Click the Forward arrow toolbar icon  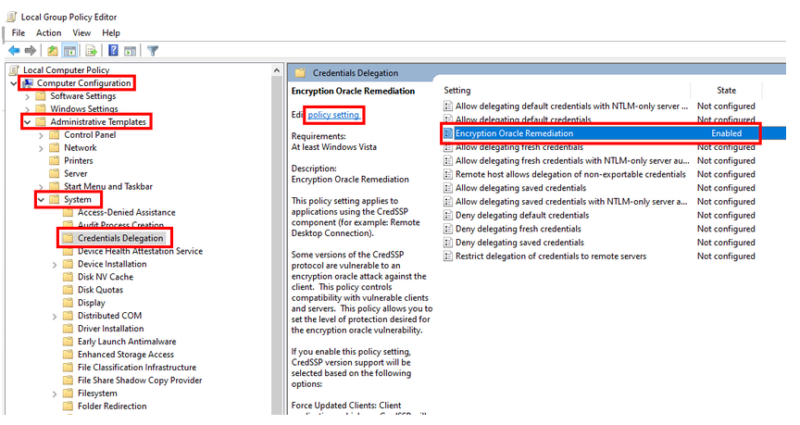coord(31,51)
